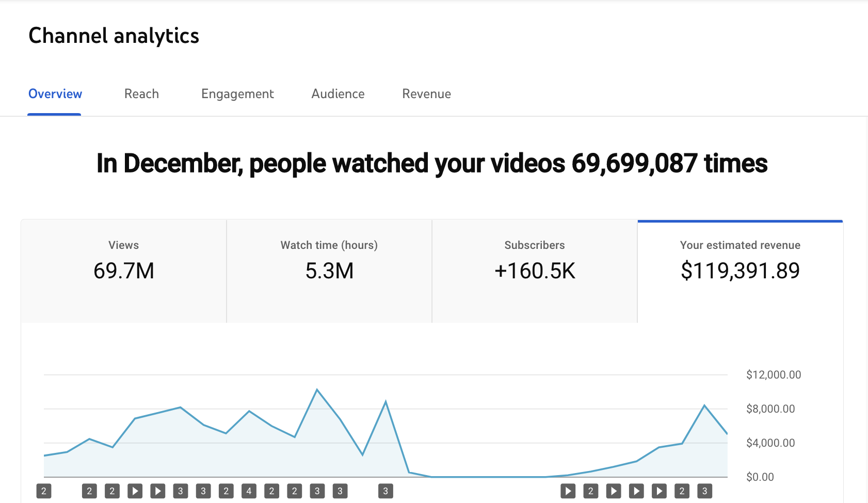
Task: Click the revenue line chart's highest peak
Action: pos(317,390)
